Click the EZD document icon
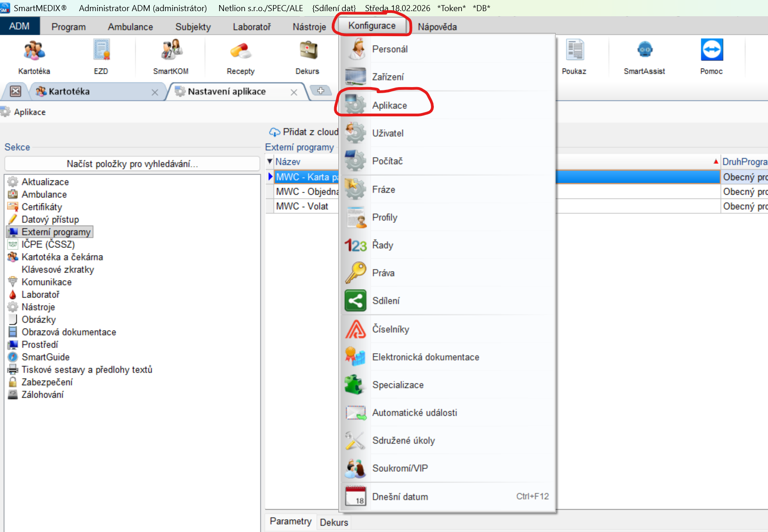Screen dimensions: 768x532 coord(101,51)
